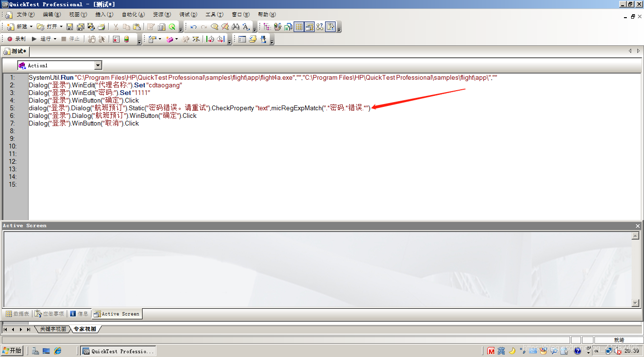Image resolution: width=644 pixels, height=357 pixels.
Task: Open the dropdown arrow beside 新建
Action: click(x=31, y=27)
